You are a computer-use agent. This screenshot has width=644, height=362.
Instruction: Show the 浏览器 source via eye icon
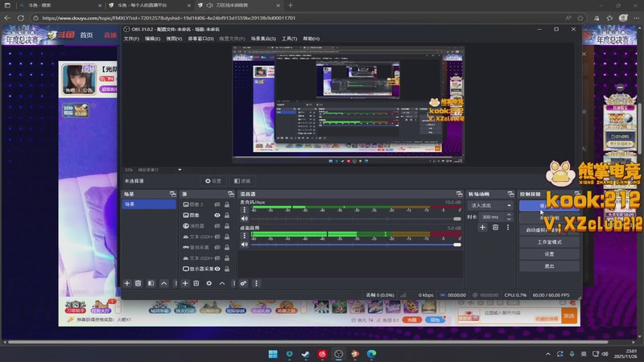point(217,226)
